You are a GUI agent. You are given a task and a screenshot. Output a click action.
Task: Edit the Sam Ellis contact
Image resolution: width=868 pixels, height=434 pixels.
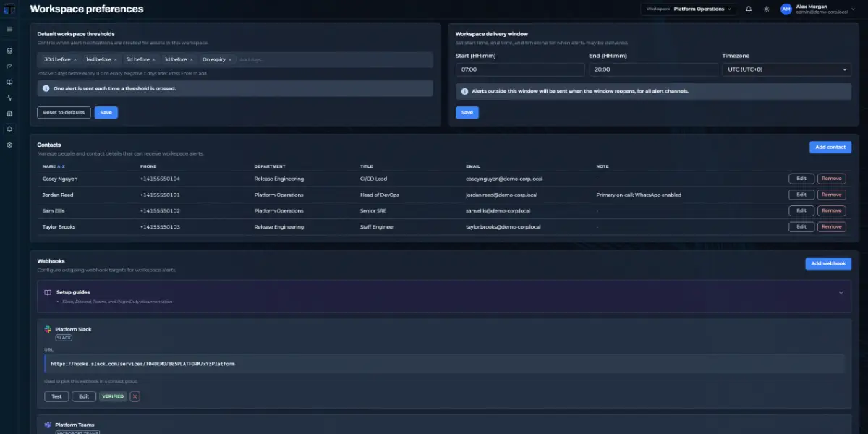(801, 210)
